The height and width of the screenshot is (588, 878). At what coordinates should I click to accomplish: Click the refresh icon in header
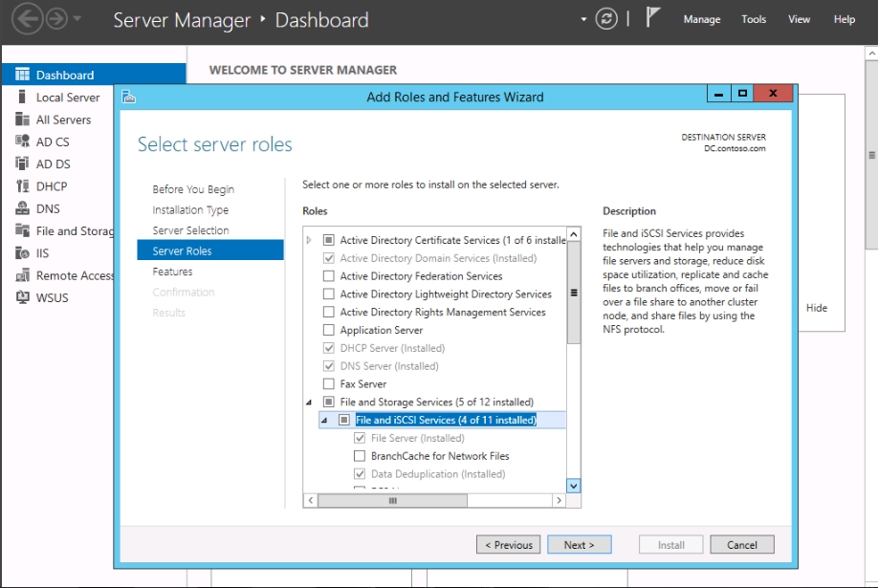[606, 19]
